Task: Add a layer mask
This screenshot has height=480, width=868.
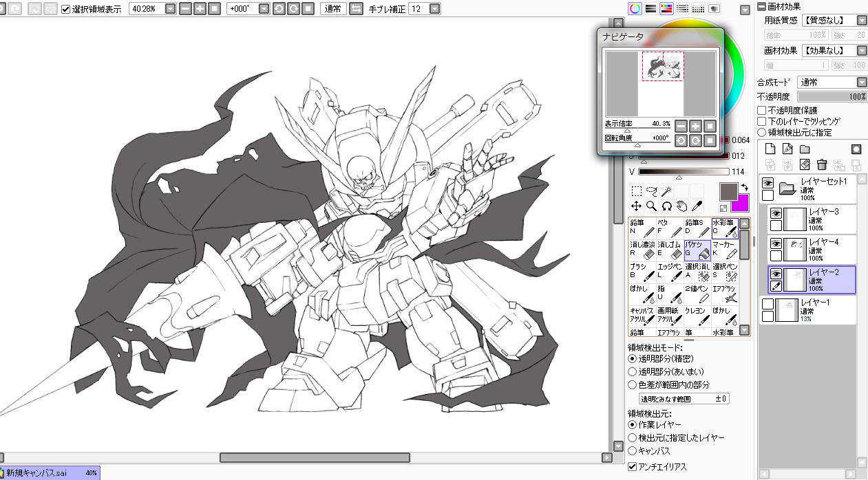Action: click(856, 149)
